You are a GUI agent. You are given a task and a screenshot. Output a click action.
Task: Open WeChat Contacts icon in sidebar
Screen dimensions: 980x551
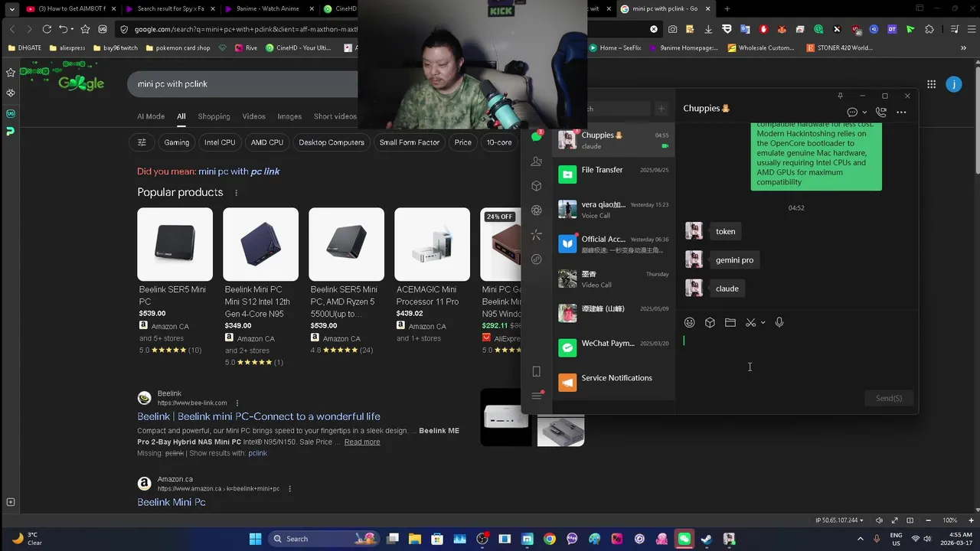click(x=536, y=161)
